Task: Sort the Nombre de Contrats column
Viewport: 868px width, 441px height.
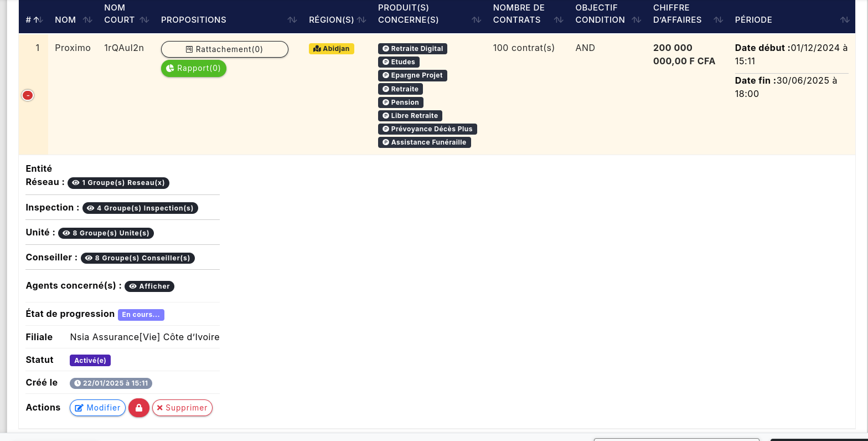Action: click(559, 20)
